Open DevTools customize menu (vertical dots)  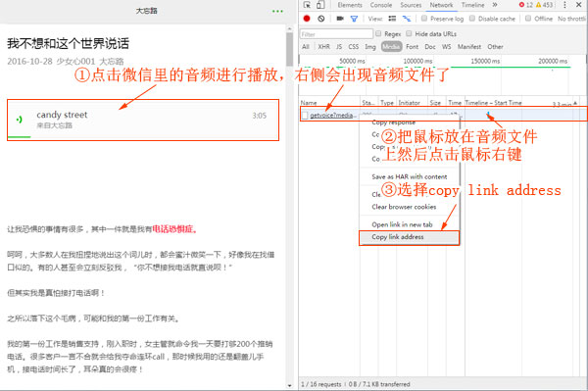pyautogui.click(x=564, y=5)
